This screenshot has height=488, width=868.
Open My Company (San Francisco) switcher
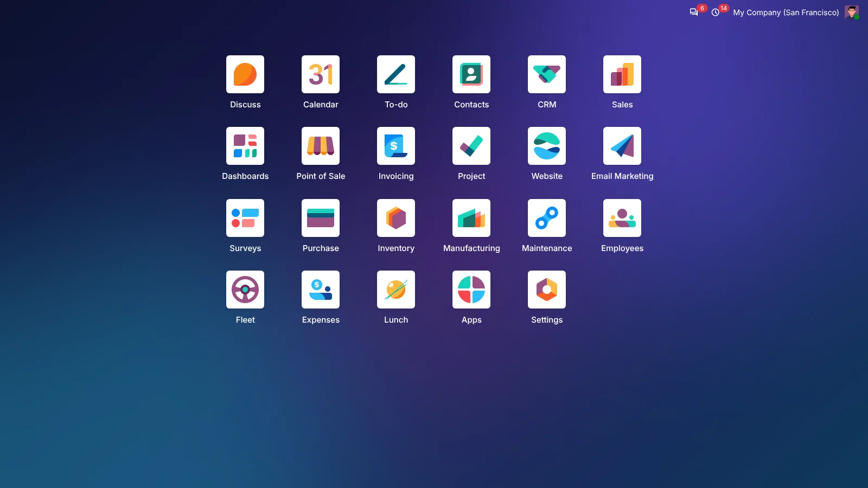pos(786,12)
